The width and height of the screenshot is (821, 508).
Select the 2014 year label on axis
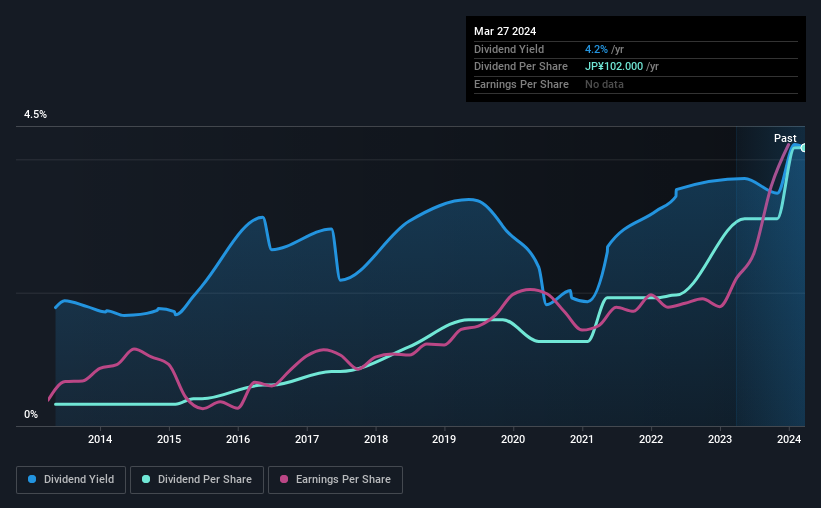point(100,439)
